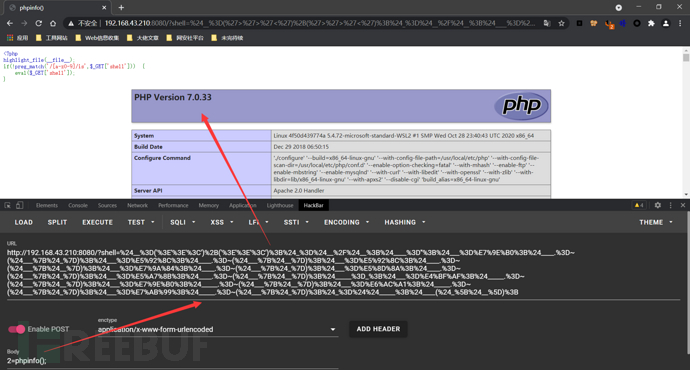Open the orange butterfly extension icon
This screenshot has height=370, width=690.
pyautogui.click(x=594, y=23)
